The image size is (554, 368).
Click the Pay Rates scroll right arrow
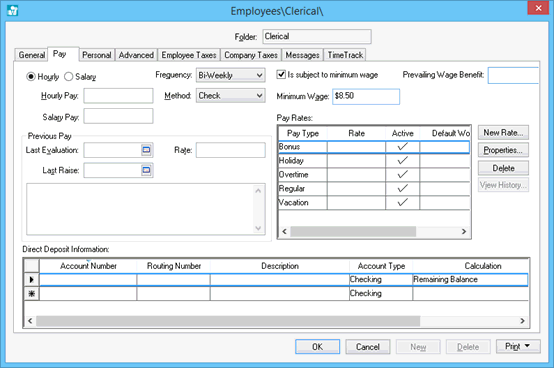click(x=464, y=232)
